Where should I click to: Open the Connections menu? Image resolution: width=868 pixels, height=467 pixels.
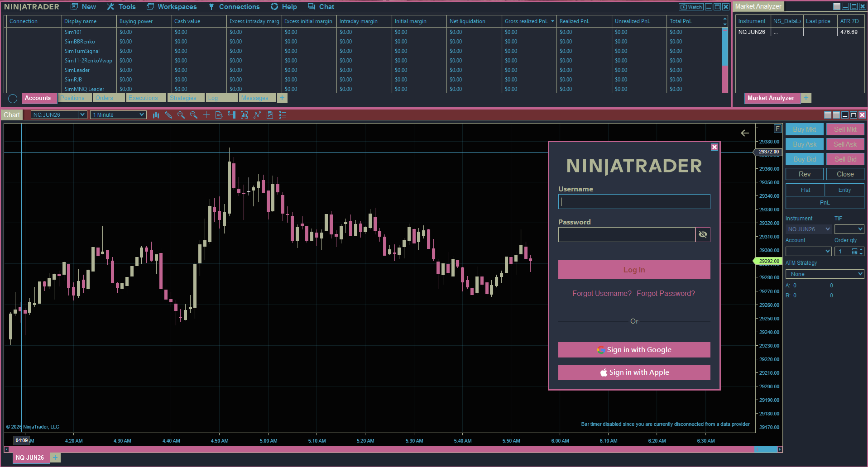click(x=234, y=7)
